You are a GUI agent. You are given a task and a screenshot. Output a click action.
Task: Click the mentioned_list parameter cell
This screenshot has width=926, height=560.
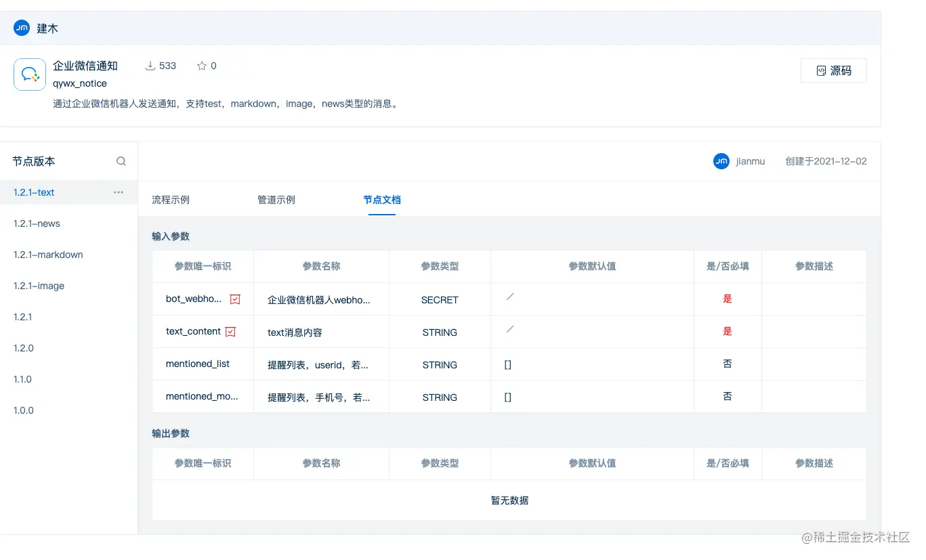point(203,364)
